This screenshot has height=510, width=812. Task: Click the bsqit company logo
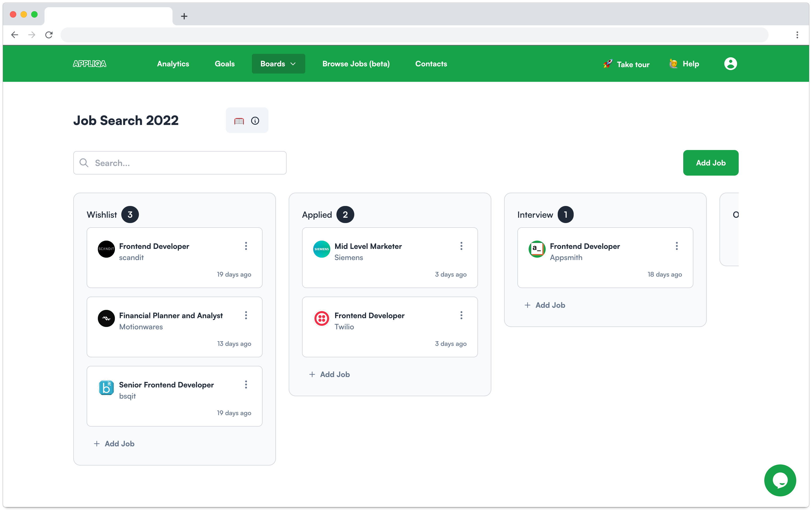click(106, 387)
